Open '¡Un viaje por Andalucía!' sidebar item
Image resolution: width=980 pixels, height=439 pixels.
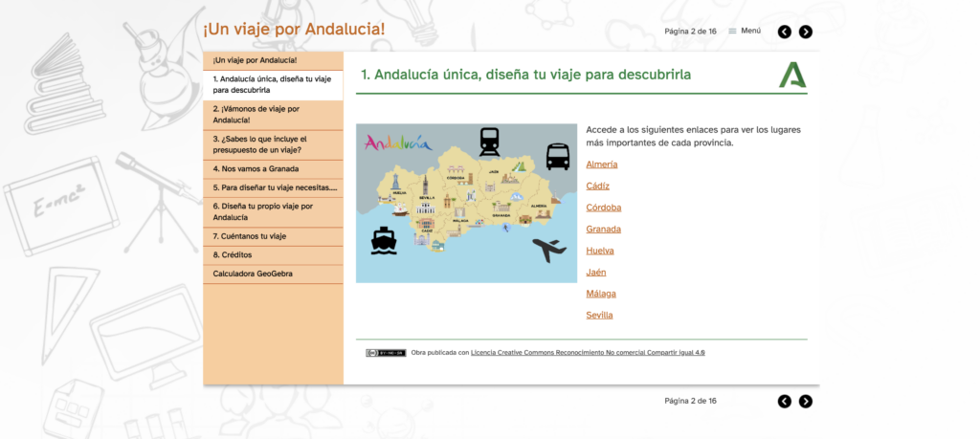coord(273,60)
